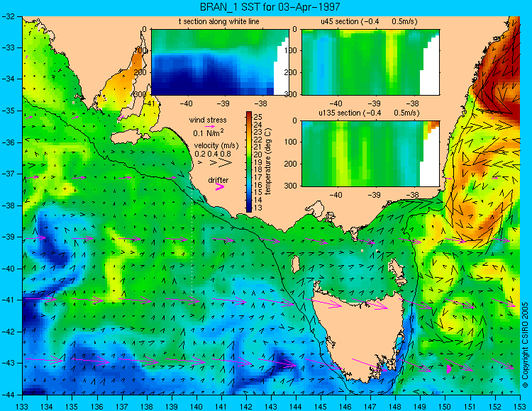
Task: Click the 'wind stress' legend label
Action: [208, 120]
